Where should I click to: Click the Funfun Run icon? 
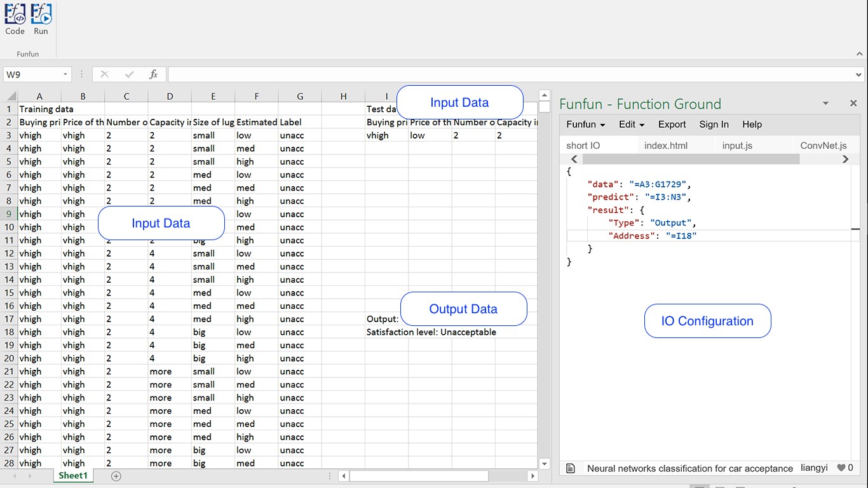point(41,14)
